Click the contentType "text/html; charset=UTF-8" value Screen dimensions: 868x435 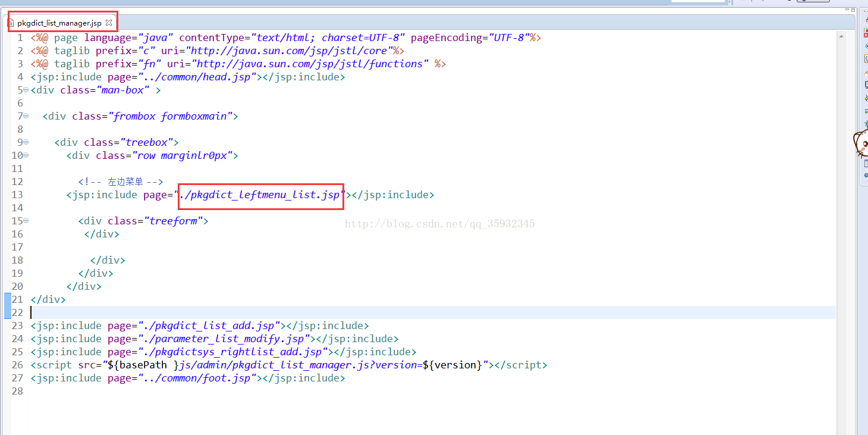tap(328, 37)
